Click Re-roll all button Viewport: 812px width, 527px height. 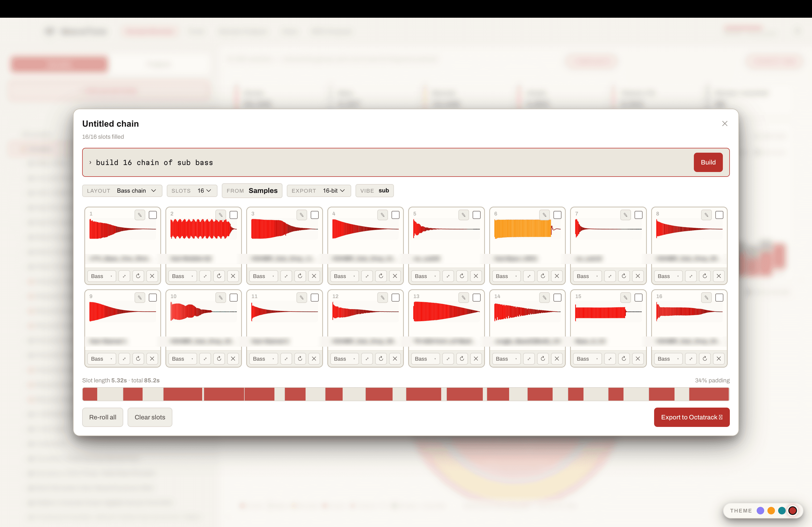click(103, 417)
